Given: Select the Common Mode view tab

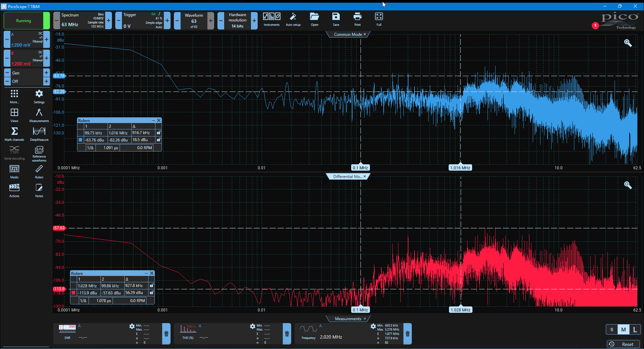Looking at the screenshot, I should (x=347, y=35).
